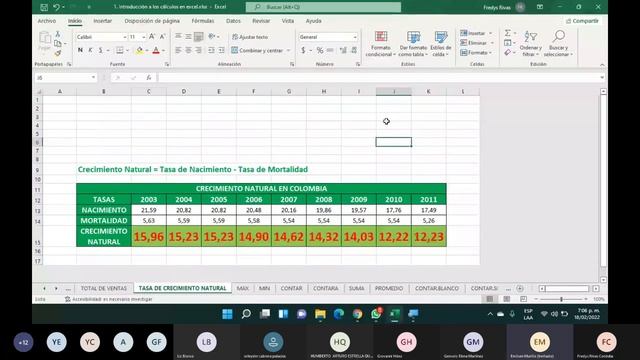Viewport: 640px width, 360px height.
Task: Switch to the Vista ribbon tab
Action: click(288, 21)
